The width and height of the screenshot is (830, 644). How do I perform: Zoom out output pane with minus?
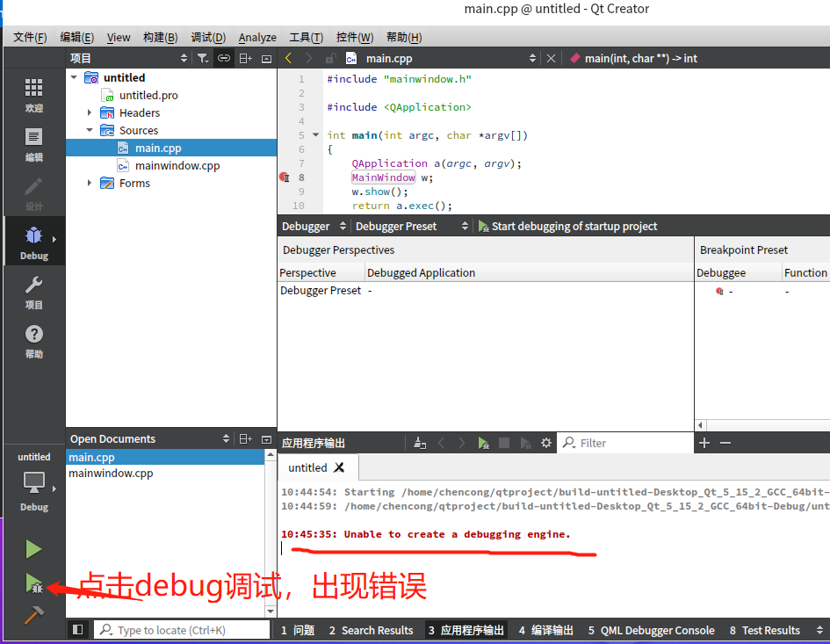point(725,443)
